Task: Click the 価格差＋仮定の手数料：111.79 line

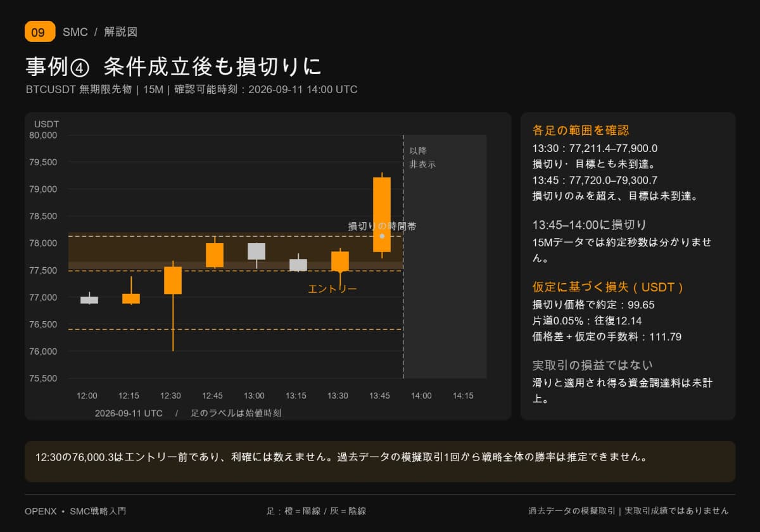Action: 607,337
